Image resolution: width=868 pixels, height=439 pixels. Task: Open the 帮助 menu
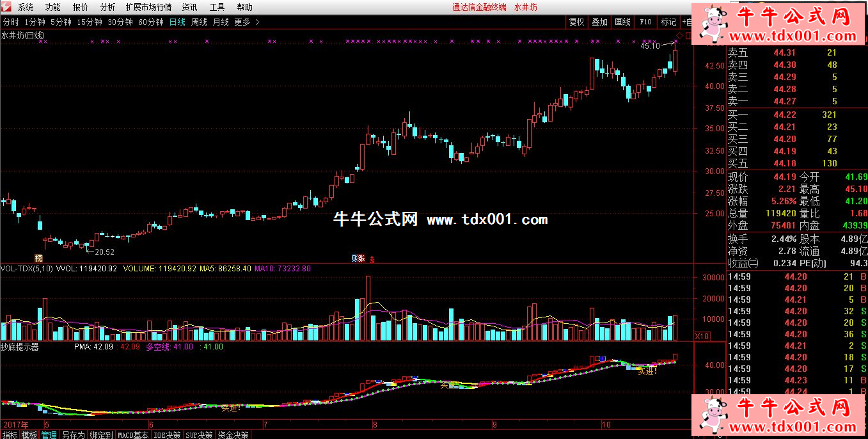244,7
